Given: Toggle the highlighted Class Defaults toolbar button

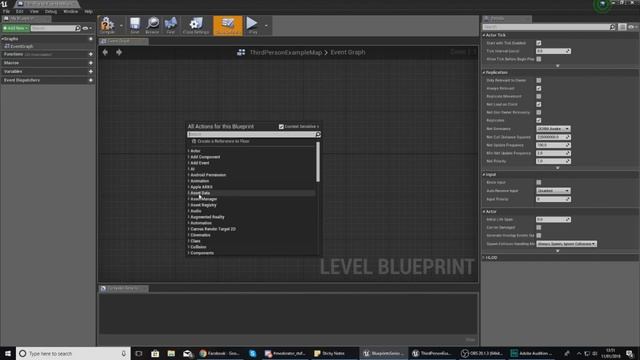Looking at the screenshot, I should click(228, 25).
